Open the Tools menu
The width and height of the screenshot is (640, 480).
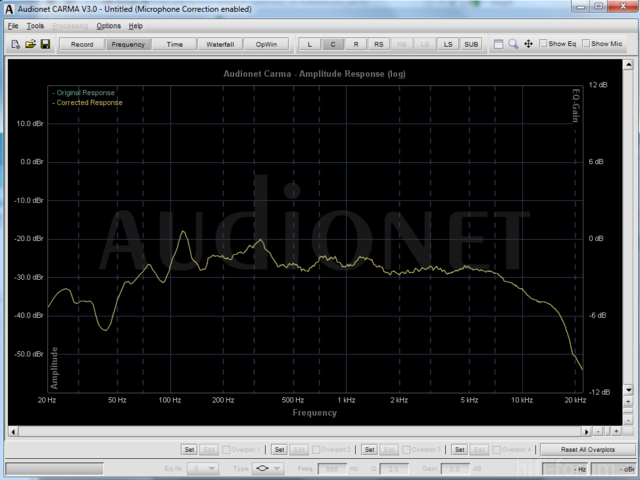point(36,25)
